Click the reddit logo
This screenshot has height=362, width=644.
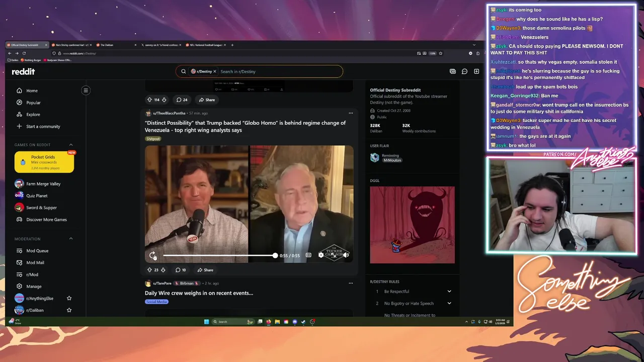(24, 71)
